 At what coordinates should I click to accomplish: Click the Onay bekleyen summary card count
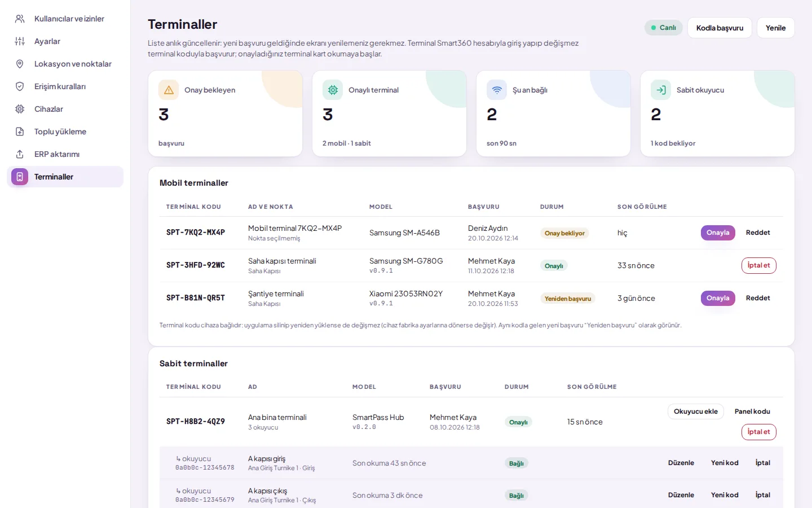164,115
